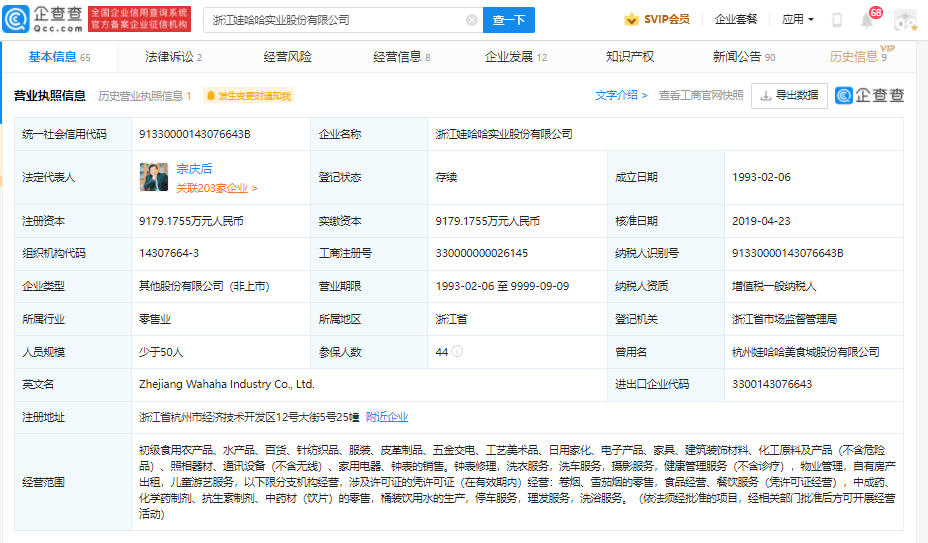Open the 附近企业 link

(x=387, y=417)
